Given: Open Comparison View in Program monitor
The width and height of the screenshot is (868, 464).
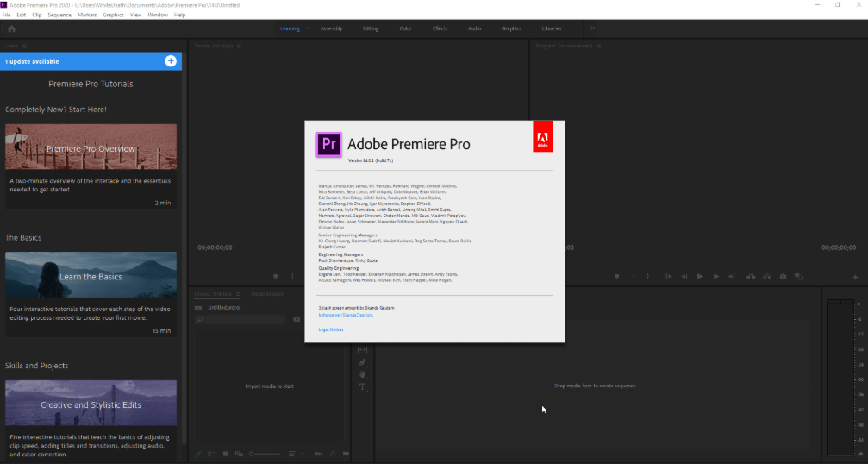Looking at the screenshot, I should point(799,276).
